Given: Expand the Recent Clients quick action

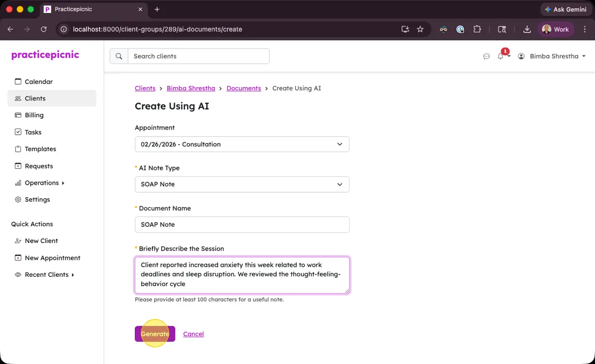Looking at the screenshot, I should 47,274.
